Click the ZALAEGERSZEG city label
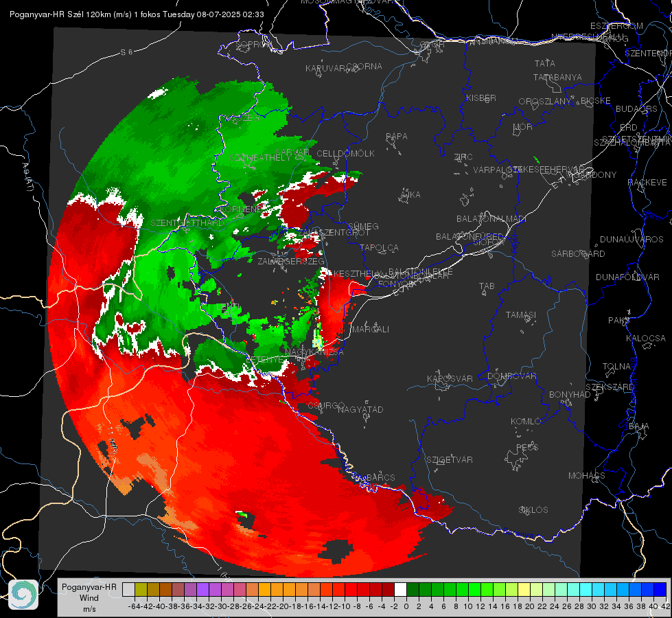 click(x=291, y=261)
